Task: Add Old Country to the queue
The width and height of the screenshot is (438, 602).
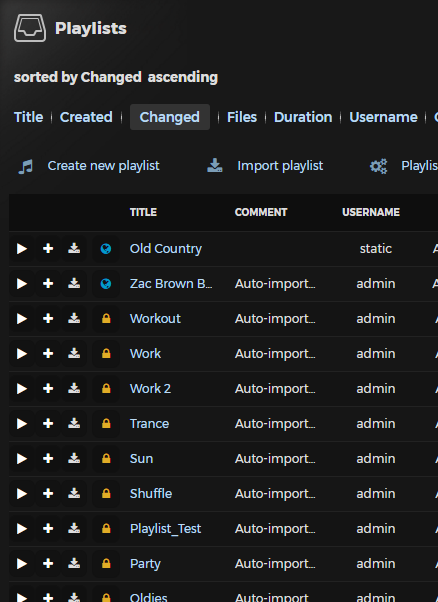Action: [x=48, y=248]
